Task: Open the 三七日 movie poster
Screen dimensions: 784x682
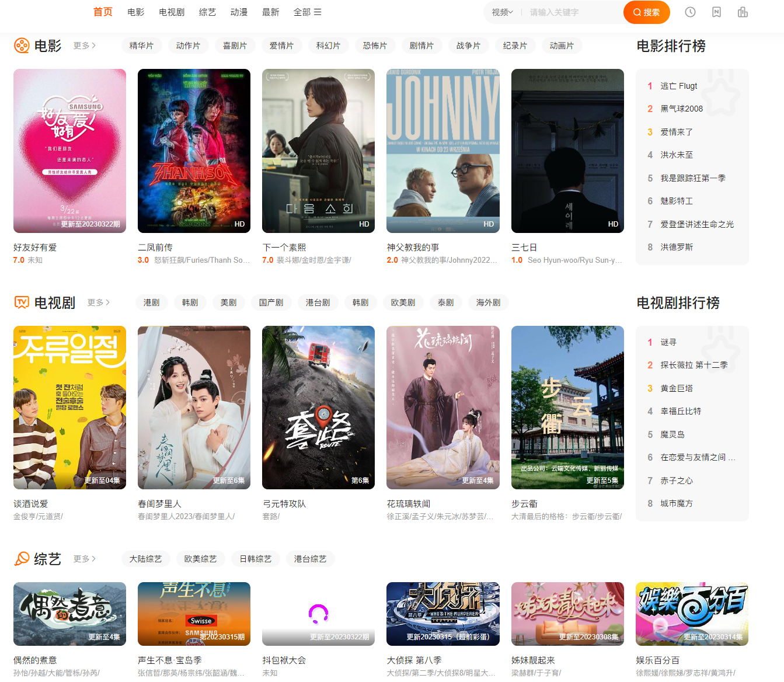Action: 567,151
